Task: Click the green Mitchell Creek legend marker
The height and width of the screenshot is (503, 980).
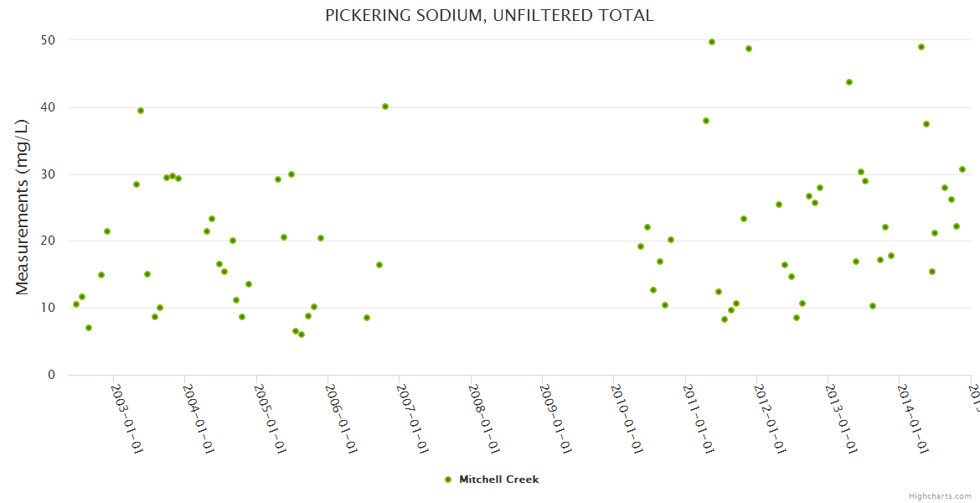Action: [448, 480]
